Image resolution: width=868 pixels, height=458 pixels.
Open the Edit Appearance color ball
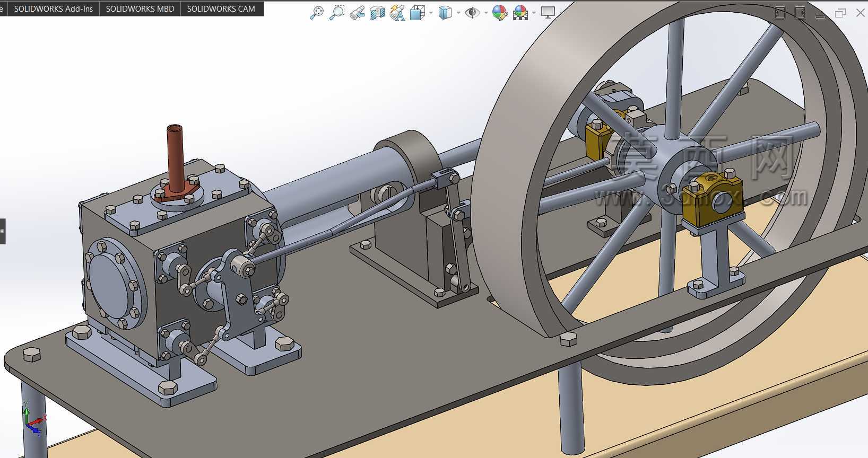(500, 13)
